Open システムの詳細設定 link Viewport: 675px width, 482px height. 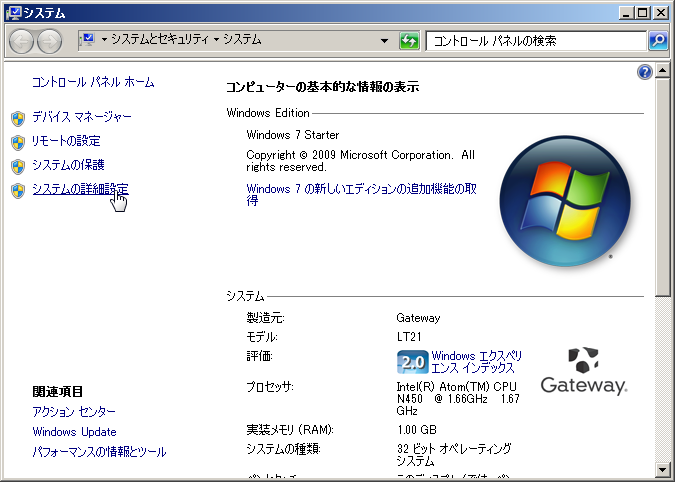[x=81, y=189]
